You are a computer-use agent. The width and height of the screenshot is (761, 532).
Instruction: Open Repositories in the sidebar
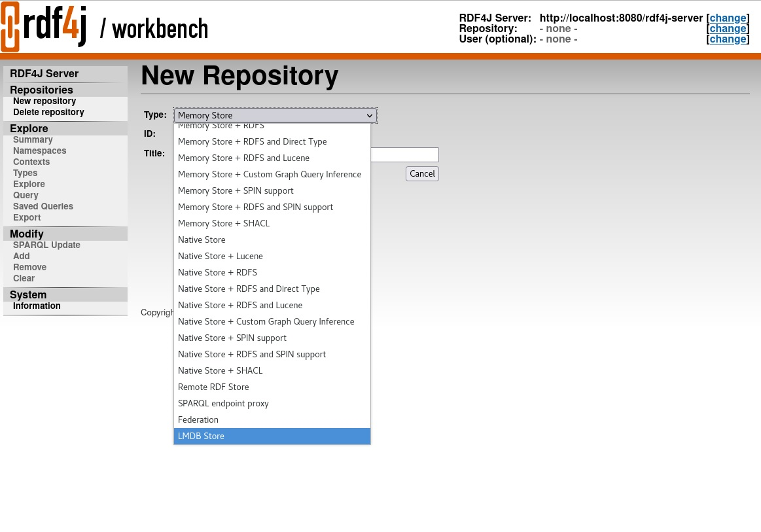[41, 90]
